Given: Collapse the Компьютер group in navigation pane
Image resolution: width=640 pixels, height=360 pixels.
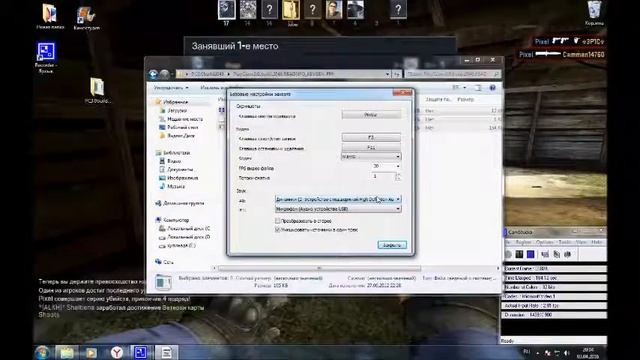Looking at the screenshot, I should (x=172, y=220).
